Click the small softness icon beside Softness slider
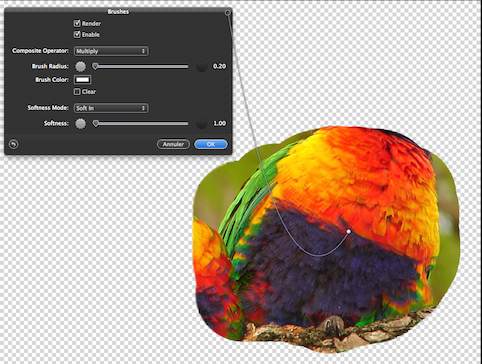Image resolution: width=482 pixels, height=364 pixels. pos(80,124)
